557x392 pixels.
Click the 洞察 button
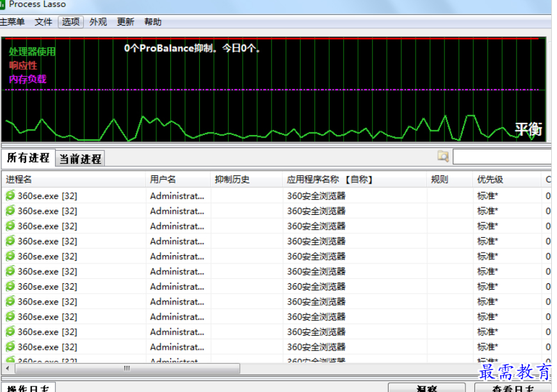click(426, 388)
